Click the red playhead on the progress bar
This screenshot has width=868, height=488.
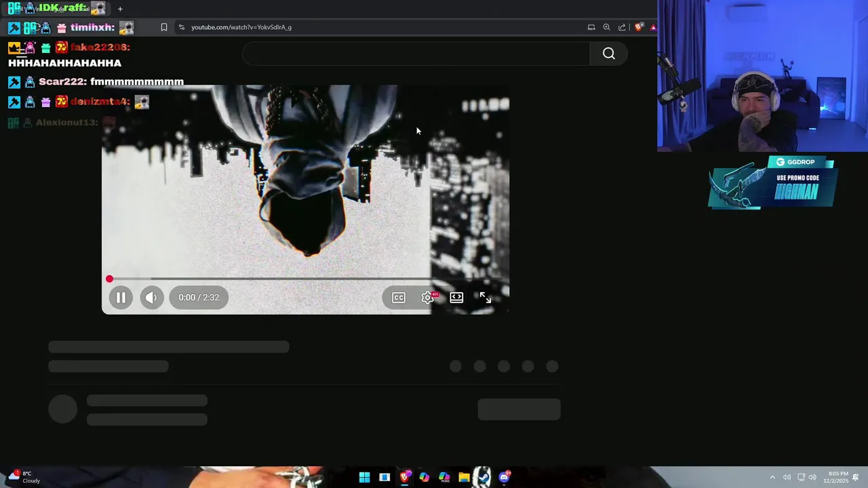[109, 279]
